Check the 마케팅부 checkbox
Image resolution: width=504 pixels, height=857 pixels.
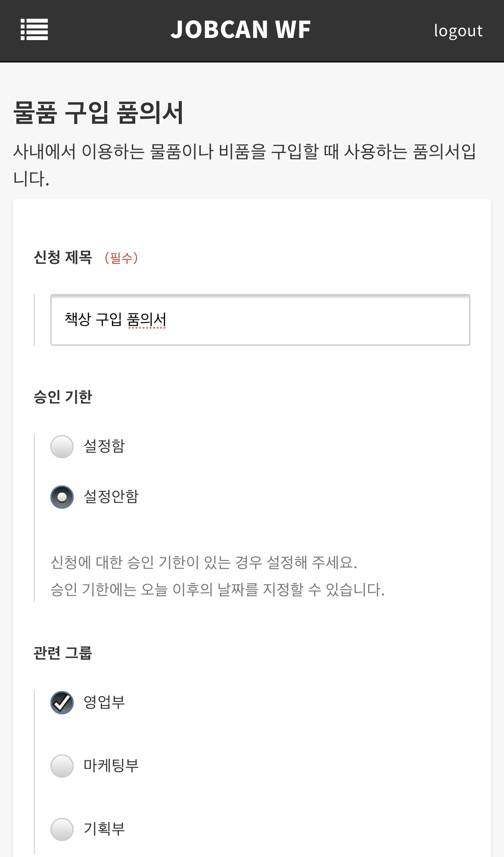pos(62,766)
